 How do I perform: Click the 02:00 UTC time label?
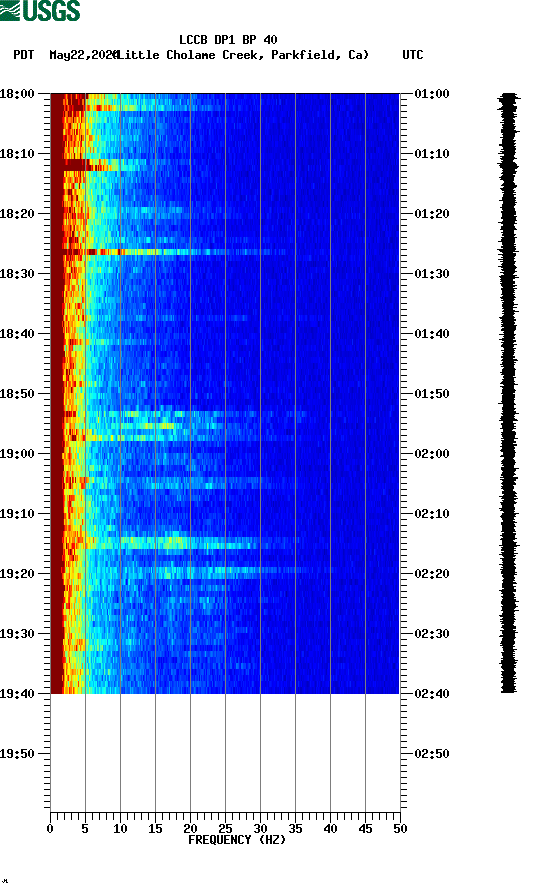pos(432,453)
